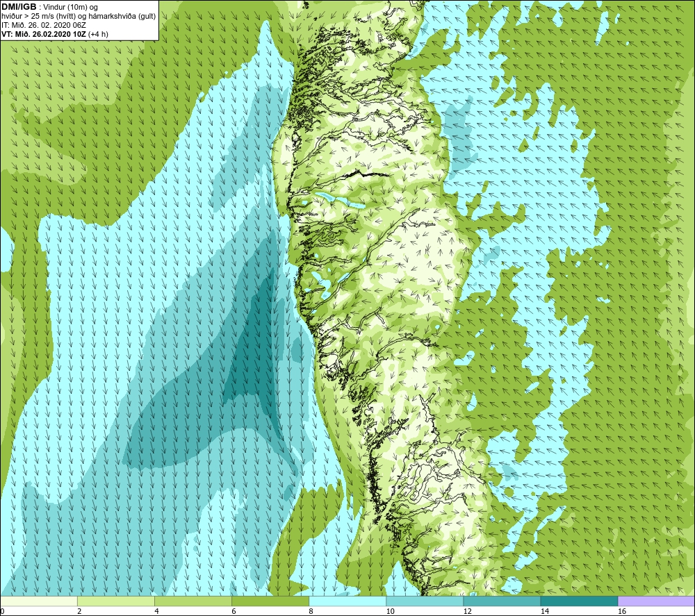Click the pale cyan 8–10 legend swatch
This screenshot has width=695, height=616.
pyautogui.click(x=347, y=601)
